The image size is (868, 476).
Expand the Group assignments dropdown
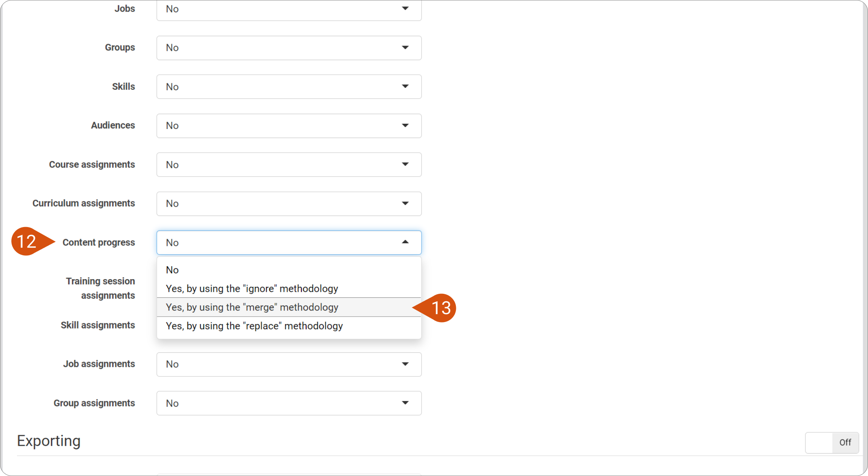coord(289,403)
